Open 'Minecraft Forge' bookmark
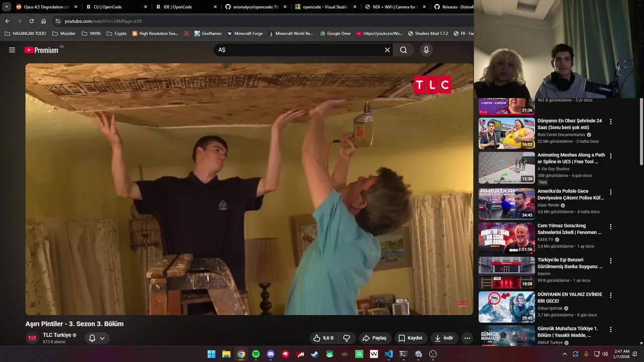The height and width of the screenshot is (362, 644). point(245,34)
